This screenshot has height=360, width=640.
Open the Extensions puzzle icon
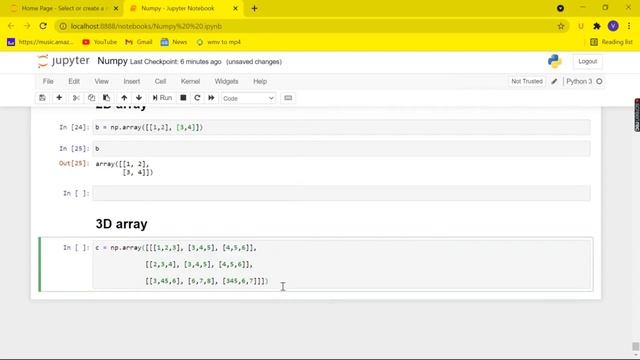click(597, 27)
